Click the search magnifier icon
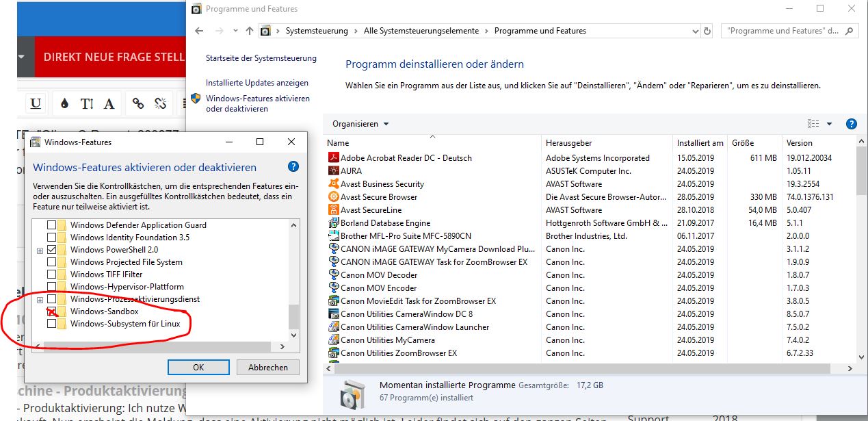This screenshot has height=421, width=868. tap(850, 31)
